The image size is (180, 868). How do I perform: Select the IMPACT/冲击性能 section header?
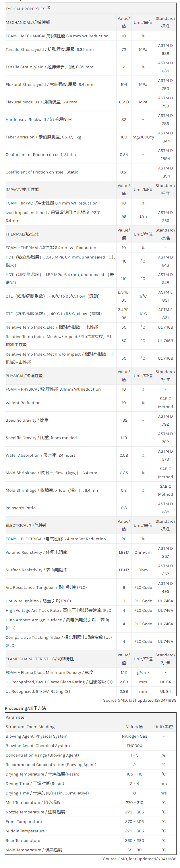tap(22, 190)
